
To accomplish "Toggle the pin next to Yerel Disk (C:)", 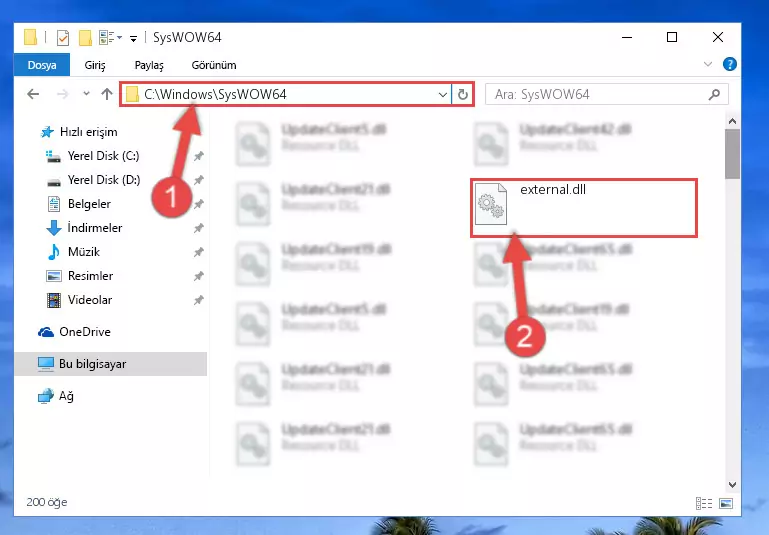I will [x=199, y=156].
